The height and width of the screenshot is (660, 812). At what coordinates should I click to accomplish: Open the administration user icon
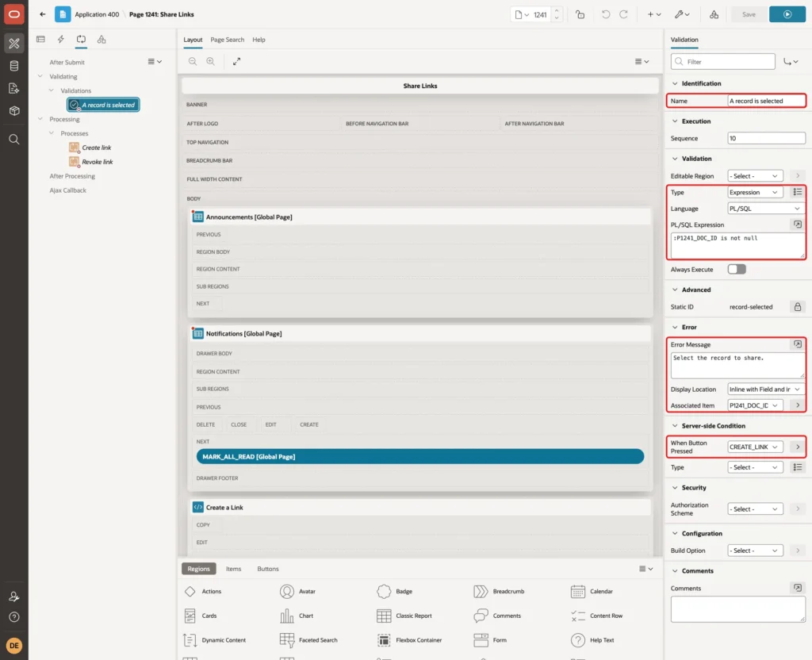[x=14, y=597]
